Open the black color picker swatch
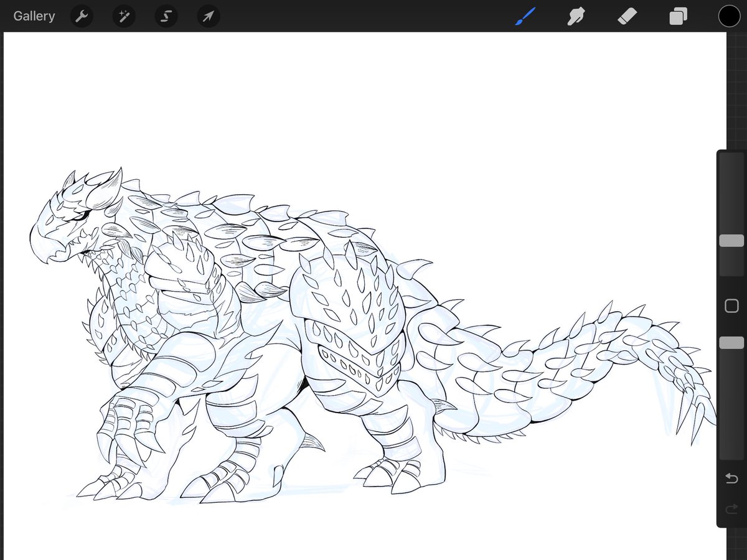Screen dimensions: 747x560 coord(729,16)
